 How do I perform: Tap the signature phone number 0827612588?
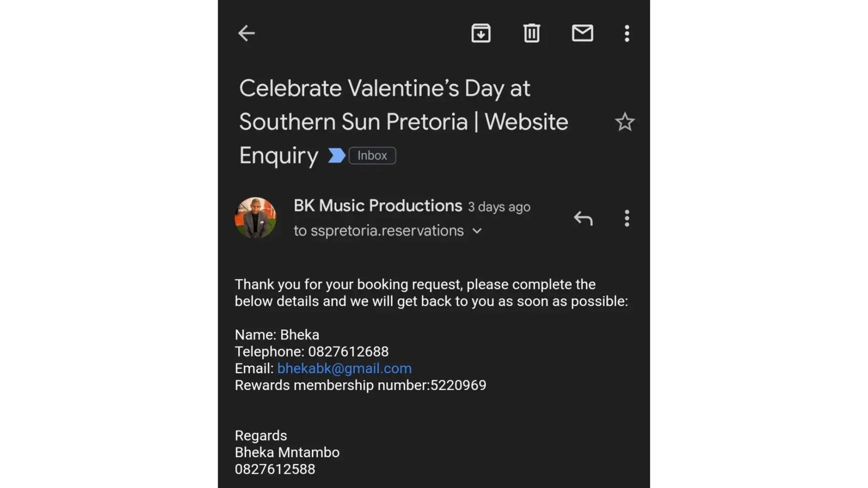point(275,469)
